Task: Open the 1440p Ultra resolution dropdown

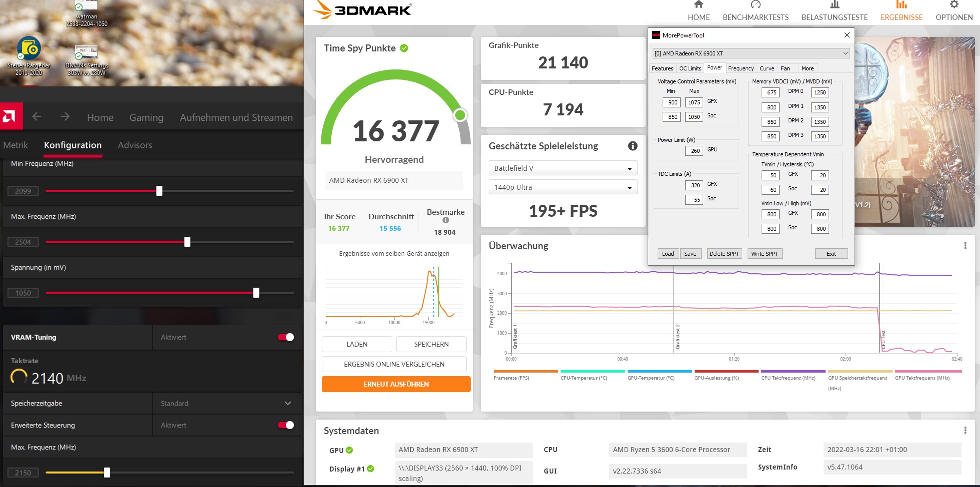Action: click(x=563, y=187)
